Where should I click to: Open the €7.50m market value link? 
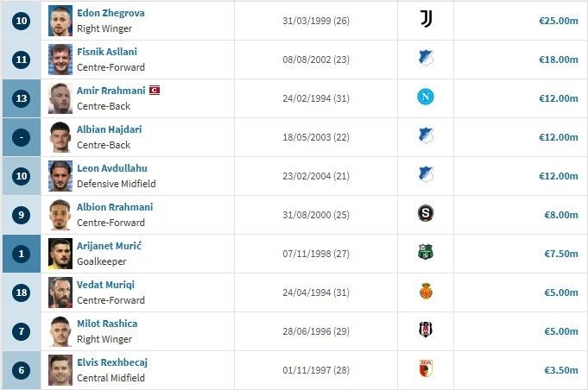click(559, 254)
